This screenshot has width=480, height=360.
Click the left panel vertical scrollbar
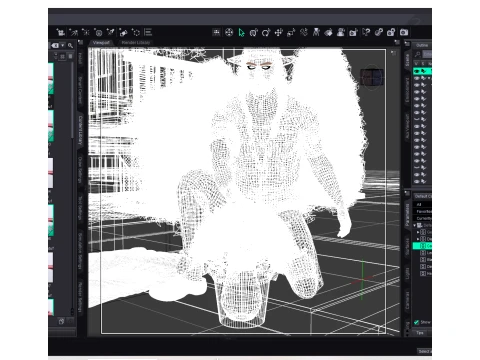[72, 100]
